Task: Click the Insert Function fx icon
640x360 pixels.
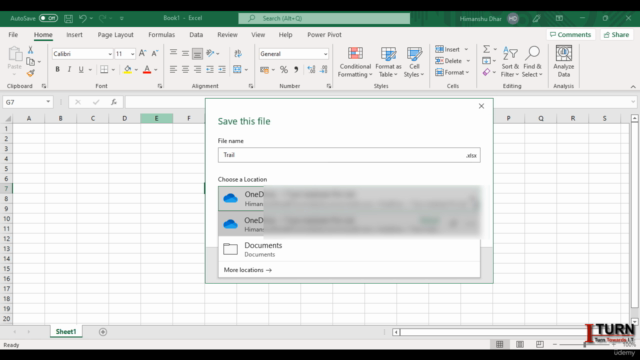Action: [114, 102]
